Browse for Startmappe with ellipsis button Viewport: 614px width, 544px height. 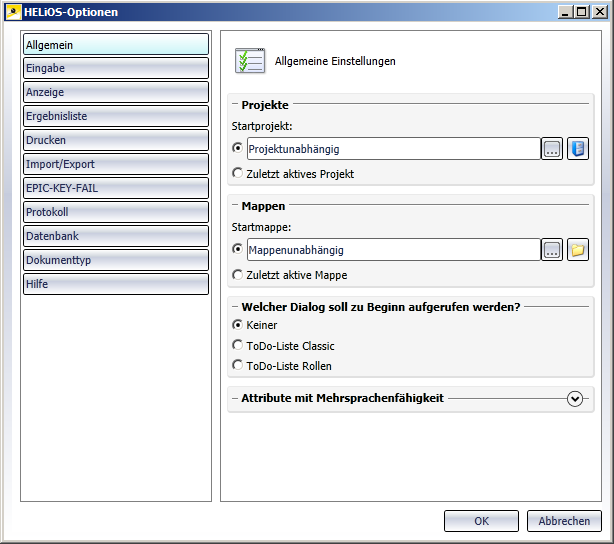click(x=552, y=250)
